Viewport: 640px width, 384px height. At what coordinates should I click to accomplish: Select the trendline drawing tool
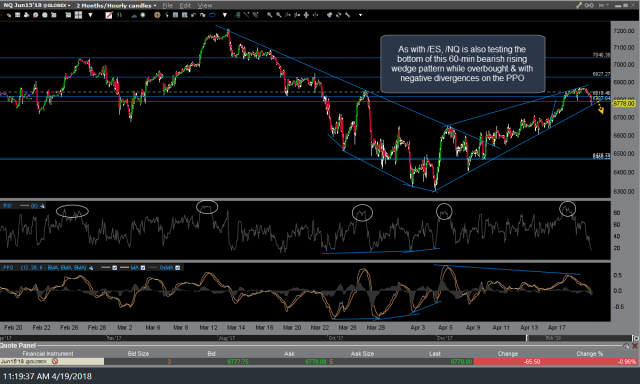[x=246, y=15]
